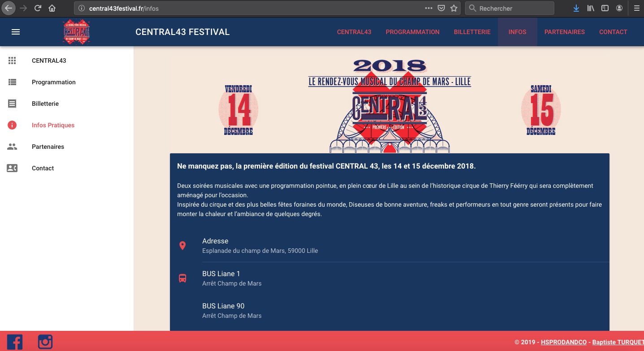The height and width of the screenshot is (351, 644).
Task: Open the PARTENAIRES section from top navigation
Action: point(565,32)
